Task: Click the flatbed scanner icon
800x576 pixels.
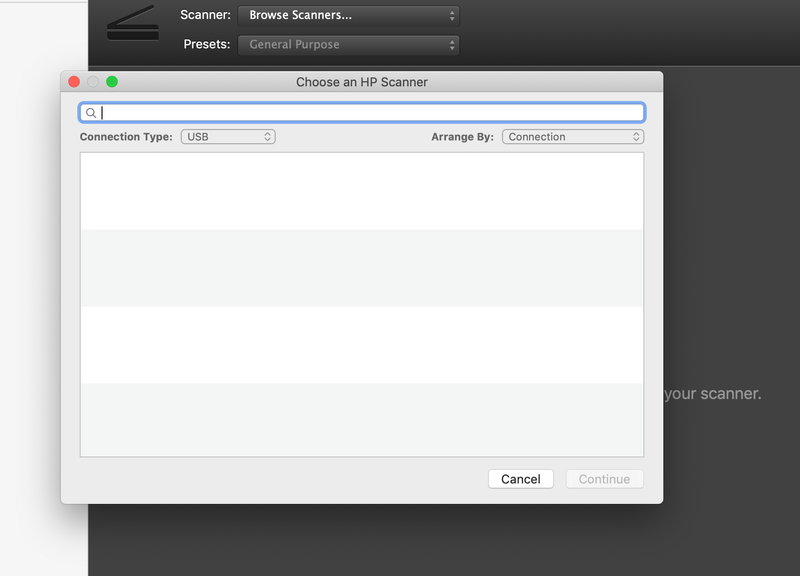Action: [133, 23]
